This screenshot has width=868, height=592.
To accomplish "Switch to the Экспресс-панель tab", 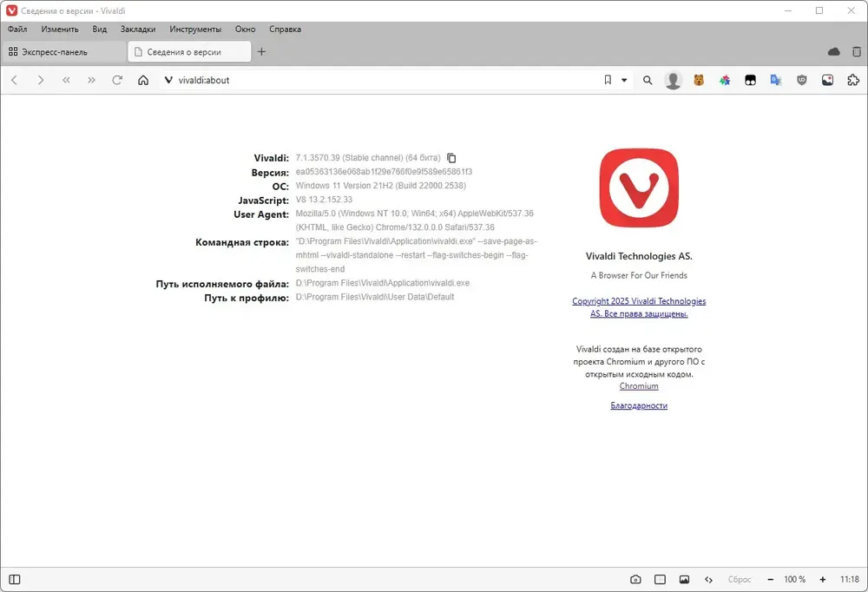I will (64, 51).
